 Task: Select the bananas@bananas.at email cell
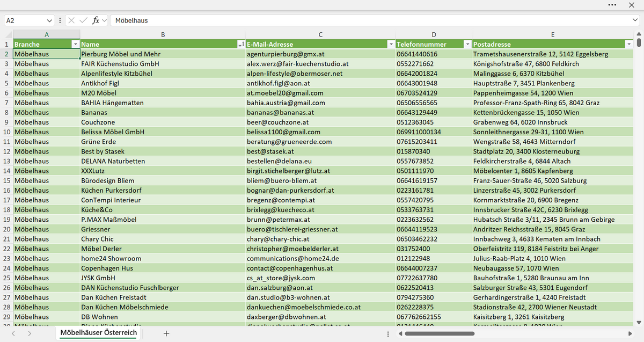tap(320, 113)
